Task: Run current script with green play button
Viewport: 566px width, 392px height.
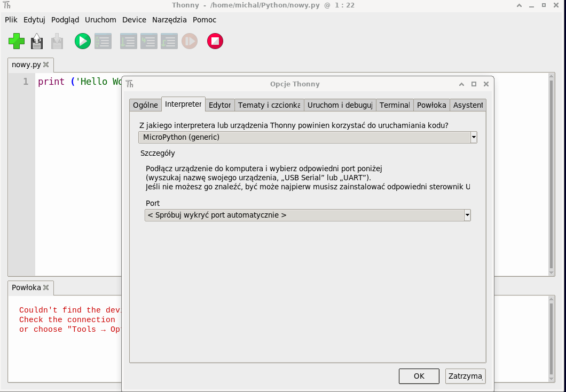Action: [83, 41]
